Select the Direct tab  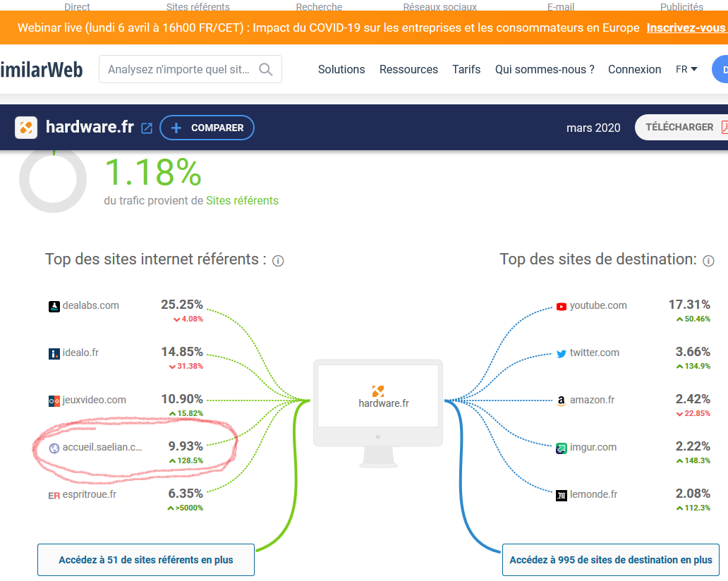(77, 6)
